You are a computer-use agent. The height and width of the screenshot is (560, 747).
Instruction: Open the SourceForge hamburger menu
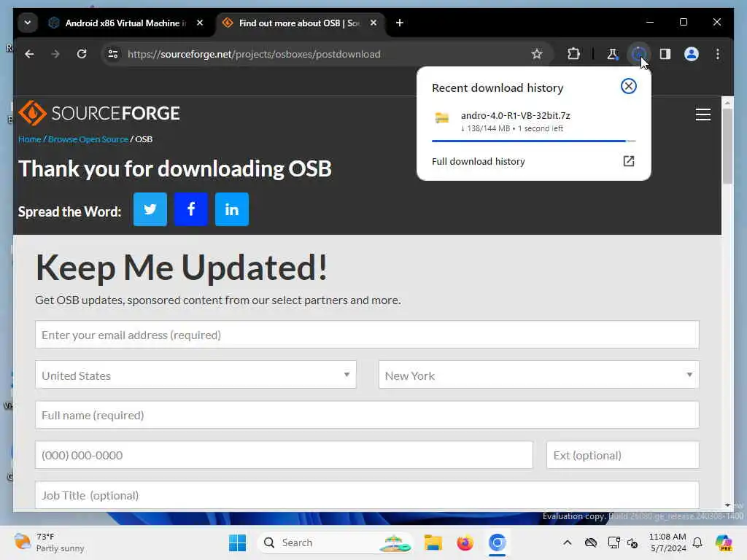pyautogui.click(x=703, y=114)
